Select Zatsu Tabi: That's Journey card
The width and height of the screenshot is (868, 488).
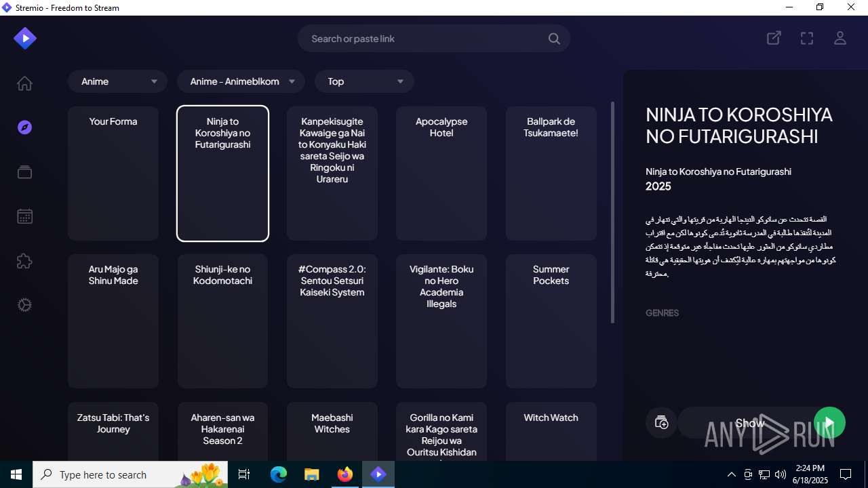coord(113,432)
